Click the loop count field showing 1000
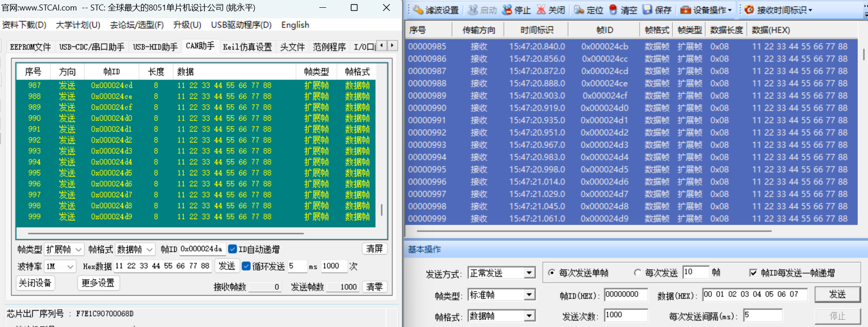 click(x=333, y=266)
